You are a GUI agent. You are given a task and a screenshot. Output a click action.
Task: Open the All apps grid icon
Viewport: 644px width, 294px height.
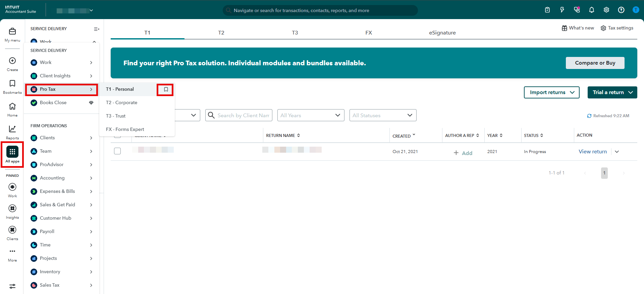tap(12, 152)
